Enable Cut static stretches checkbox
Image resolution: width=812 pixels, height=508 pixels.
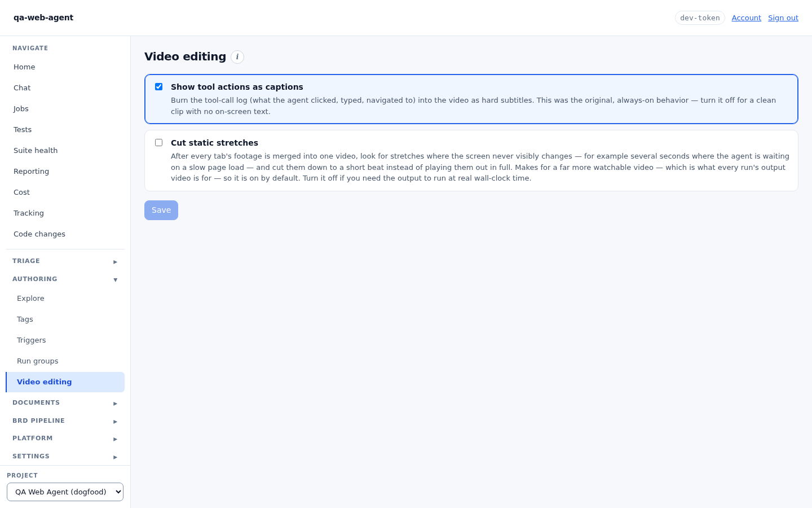click(x=158, y=143)
